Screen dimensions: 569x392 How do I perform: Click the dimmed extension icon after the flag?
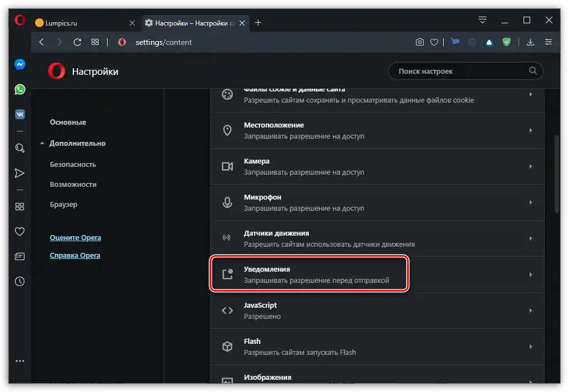click(472, 43)
